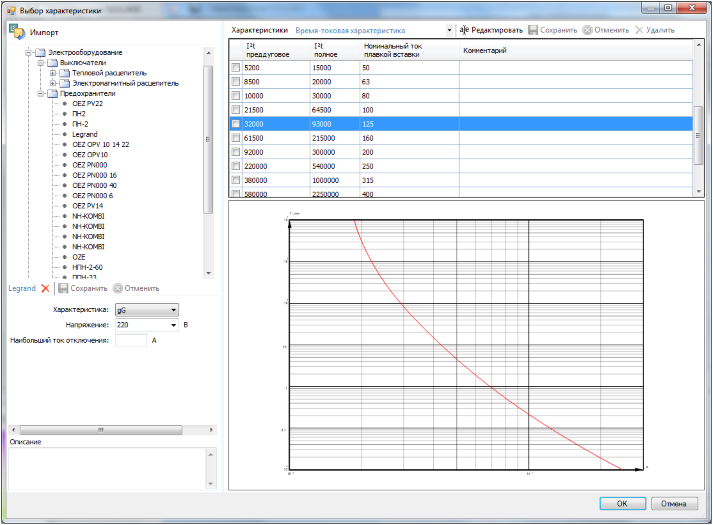Click the tree scroll up arrow
The image size is (713, 525).
tap(208, 53)
